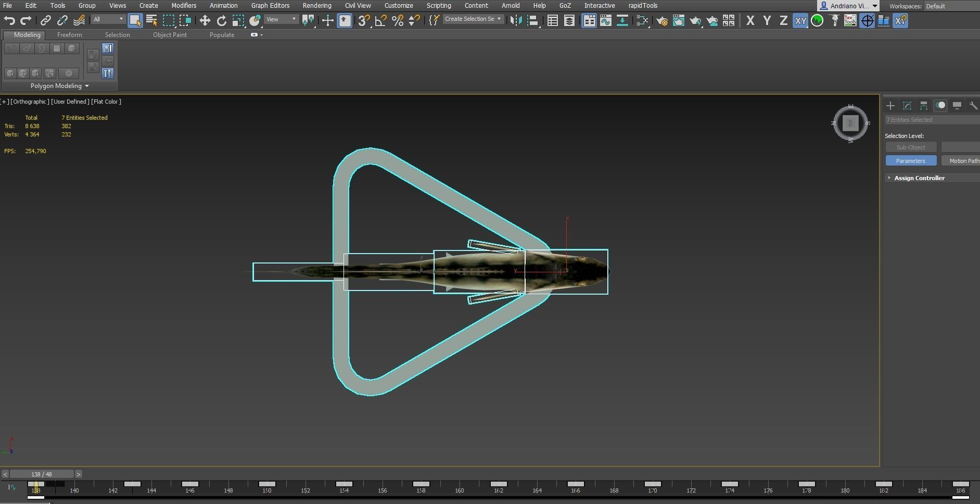This screenshot has width=980, height=504.
Task: Open the selection filter 'All' dropdown
Action: tap(108, 19)
